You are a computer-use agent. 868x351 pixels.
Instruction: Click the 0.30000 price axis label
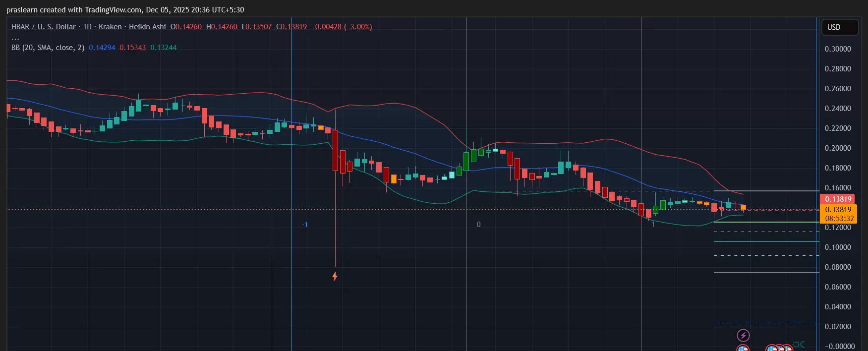[838, 49]
